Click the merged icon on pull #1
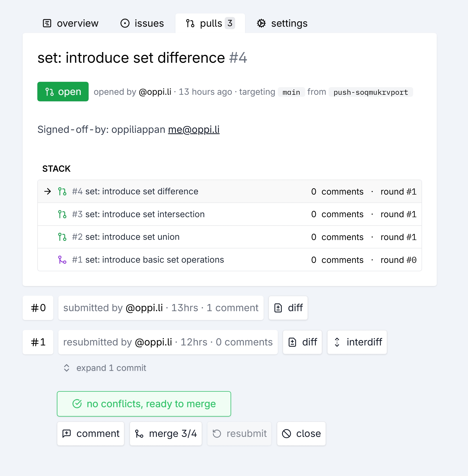Image resolution: width=468 pixels, height=476 pixels. (62, 260)
